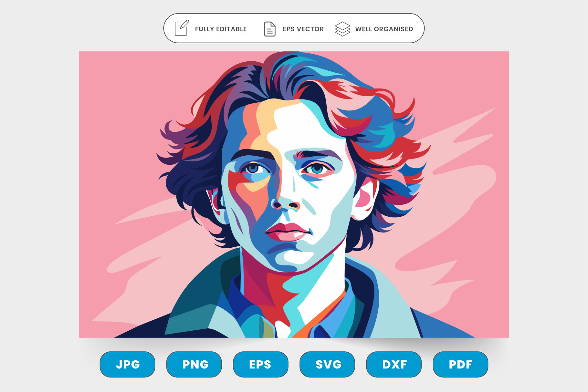Choose the SVG format button
This screenshot has height=392, width=588.
click(x=327, y=364)
